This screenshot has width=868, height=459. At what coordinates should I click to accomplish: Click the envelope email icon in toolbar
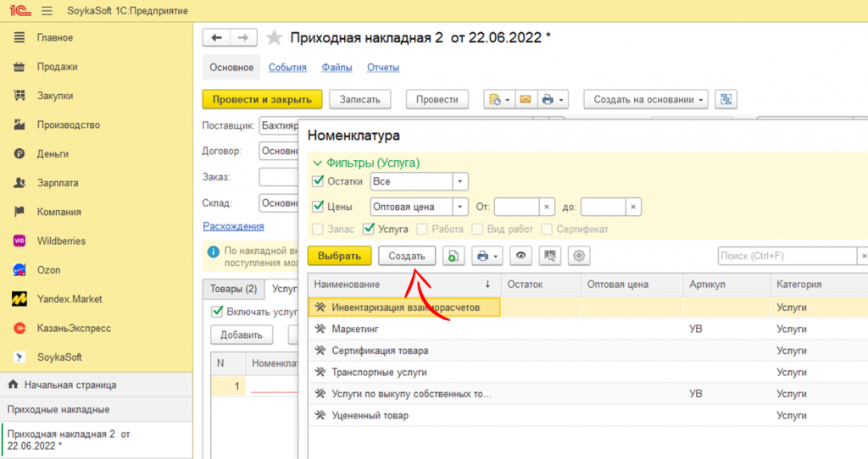[525, 100]
